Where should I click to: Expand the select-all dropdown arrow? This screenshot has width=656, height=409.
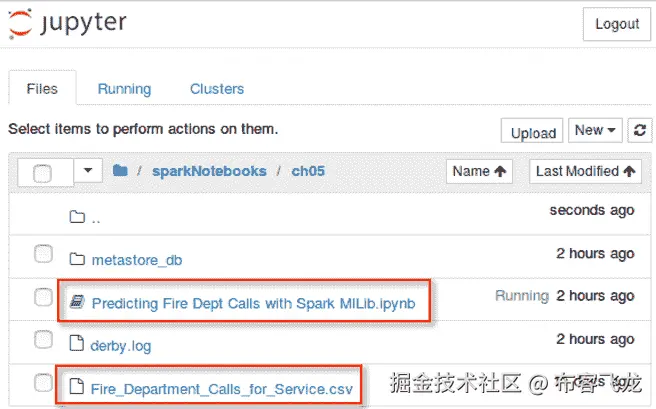coord(89,172)
